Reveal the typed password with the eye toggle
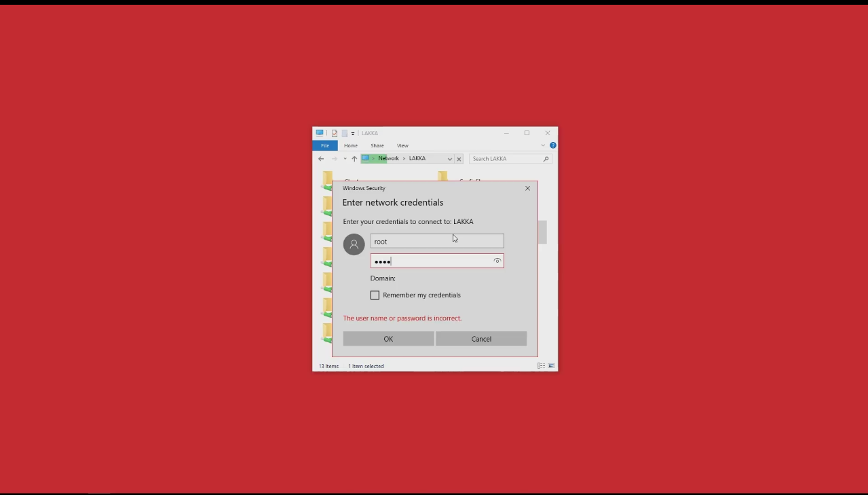This screenshot has width=868, height=495. click(497, 261)
